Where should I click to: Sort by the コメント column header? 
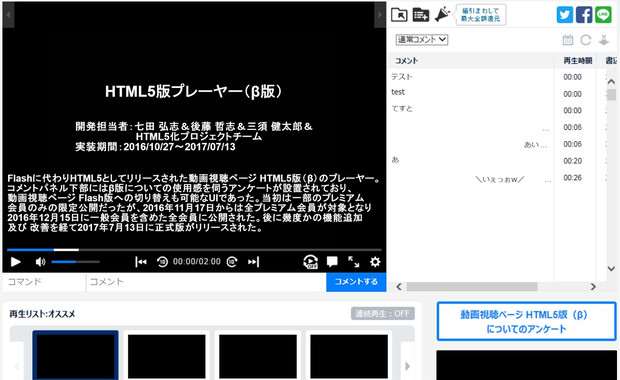pos(471,60)
